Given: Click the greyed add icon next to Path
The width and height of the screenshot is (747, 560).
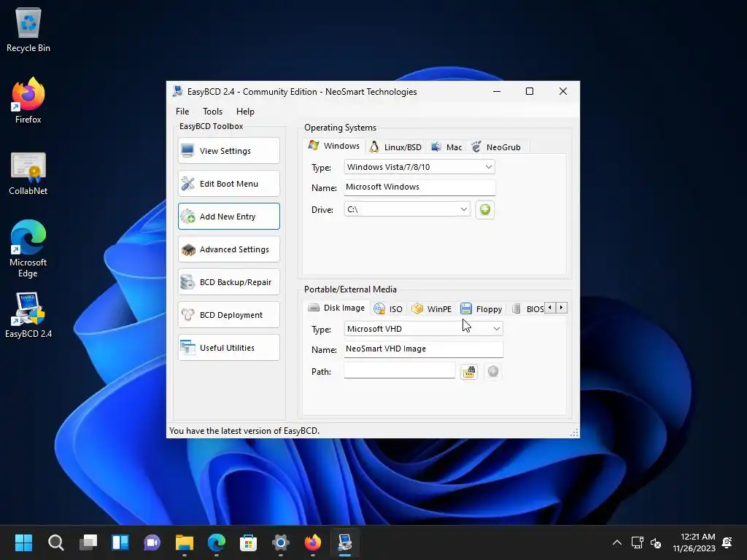Looking at the screenshot, I should [x=493, y=371].
